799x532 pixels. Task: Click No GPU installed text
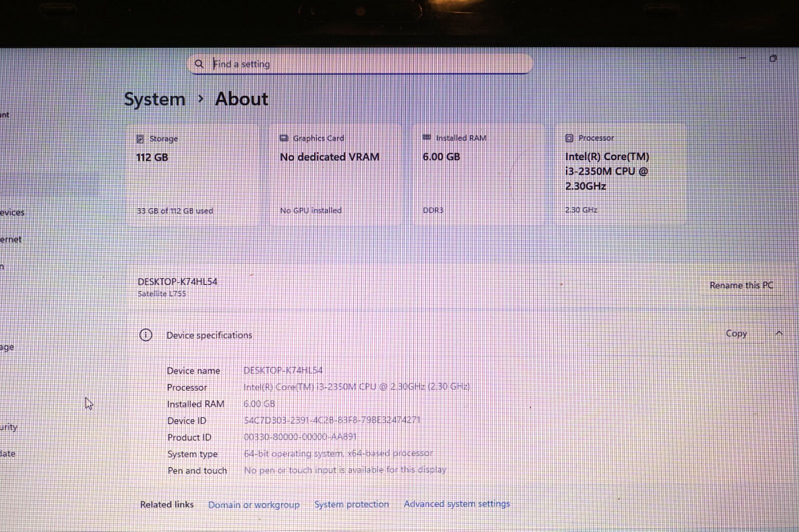click(311, 210)
